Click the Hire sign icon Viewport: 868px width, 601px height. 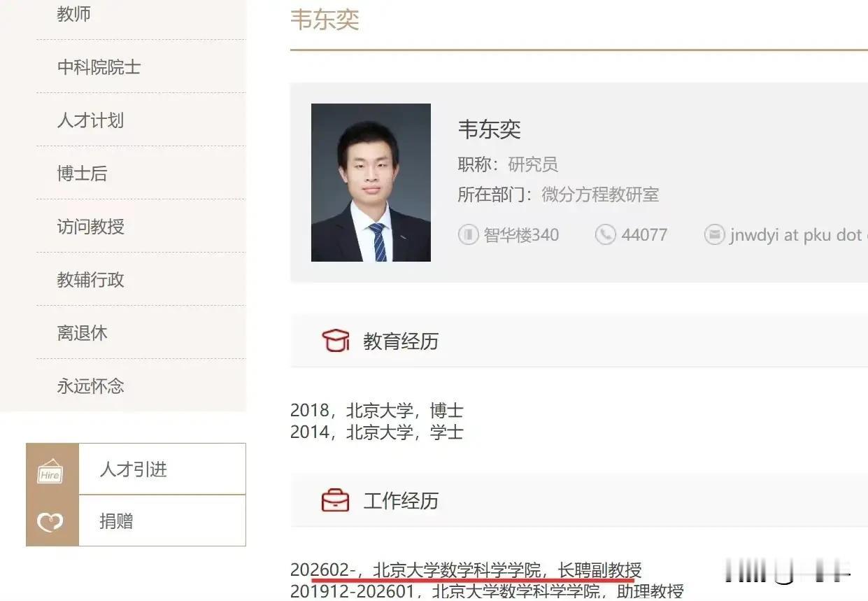click(x=50, y=472)
